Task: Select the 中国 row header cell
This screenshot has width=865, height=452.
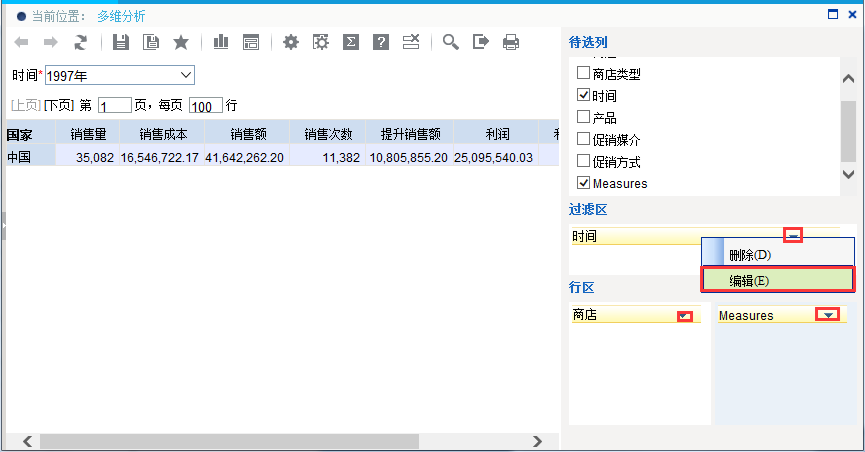Action: (x=31, y=157)
